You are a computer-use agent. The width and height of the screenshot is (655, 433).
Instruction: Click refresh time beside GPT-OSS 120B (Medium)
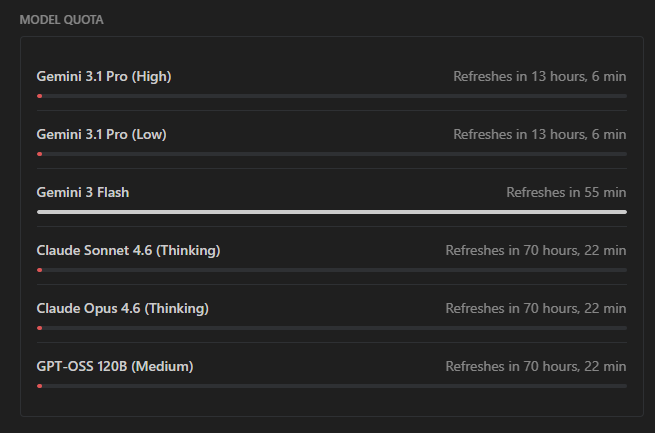pos(535,366)
